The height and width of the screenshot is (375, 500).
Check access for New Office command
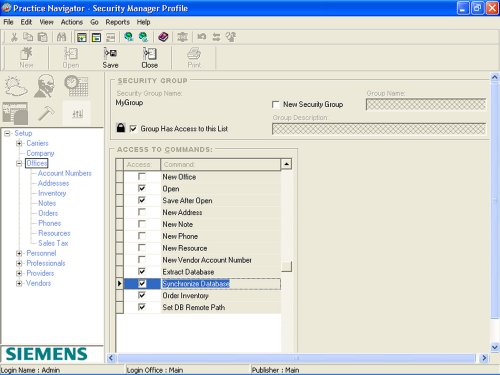coord(142,176)
